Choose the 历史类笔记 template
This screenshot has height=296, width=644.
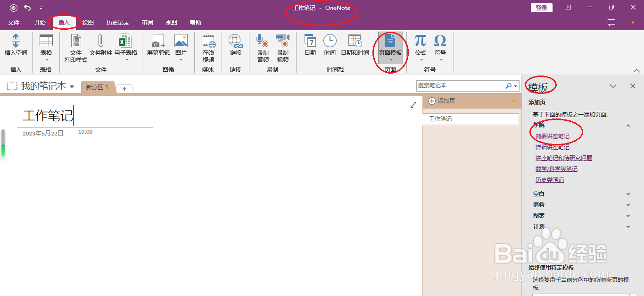coord(550,180)
